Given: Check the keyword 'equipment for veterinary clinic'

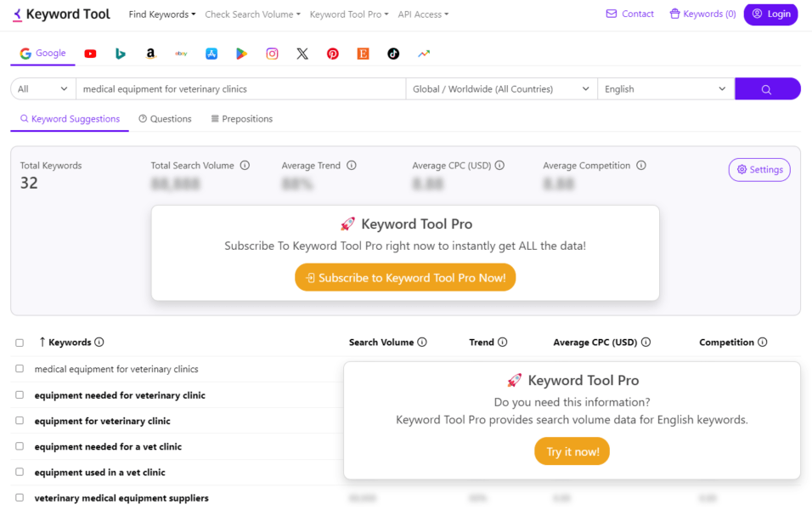Looking at the screenshot, I should click(x=20, y=421).
